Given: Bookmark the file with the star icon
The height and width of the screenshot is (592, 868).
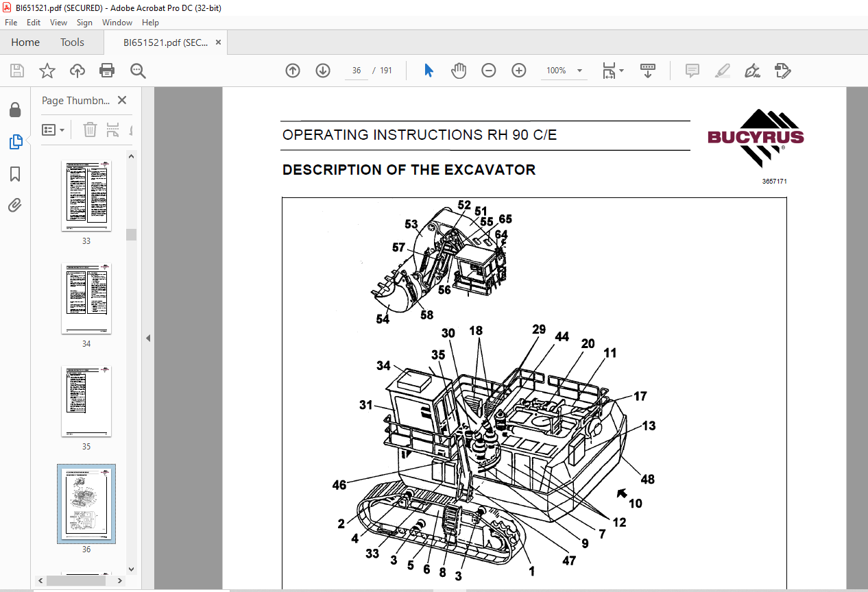Looking at the screenshot, I should tap(47, 71).
